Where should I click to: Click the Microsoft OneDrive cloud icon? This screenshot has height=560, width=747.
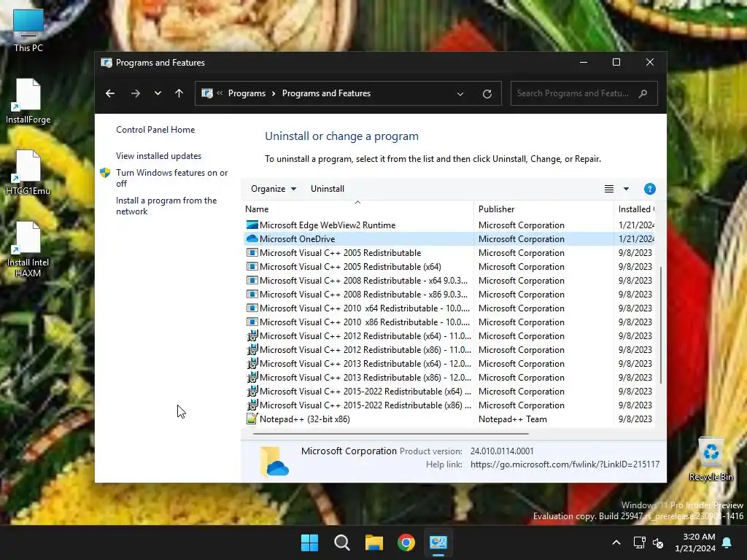(x=252, y=238)
